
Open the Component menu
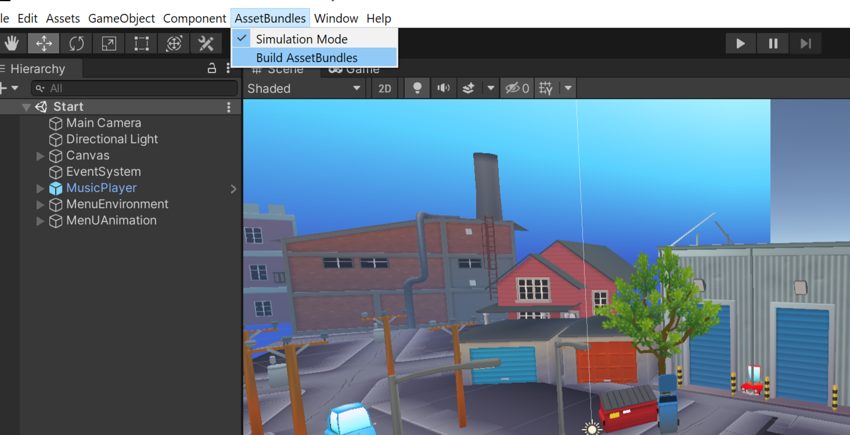tap(194, 18)
